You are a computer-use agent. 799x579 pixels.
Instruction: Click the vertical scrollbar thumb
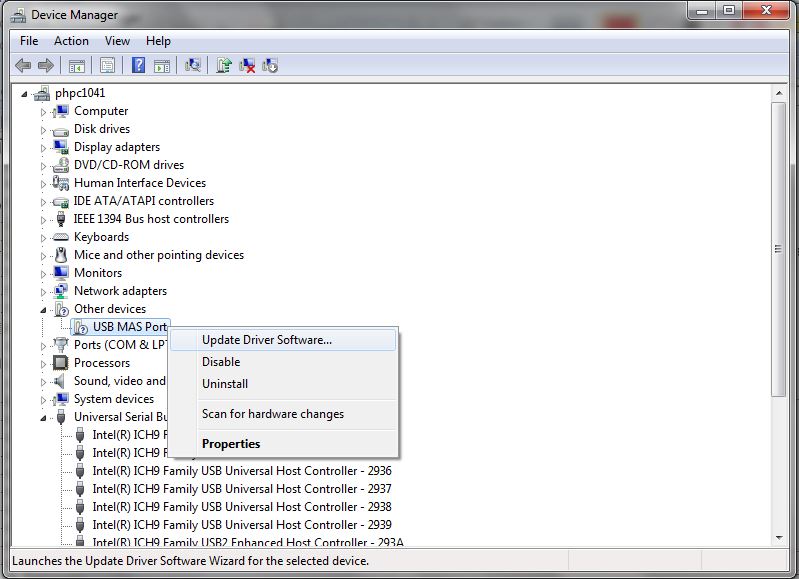click(x=778, y=249)
